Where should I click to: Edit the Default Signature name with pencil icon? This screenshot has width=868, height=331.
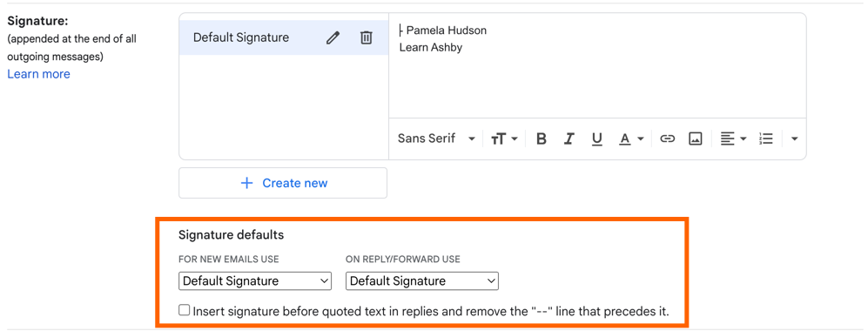[x=333, y=38]
